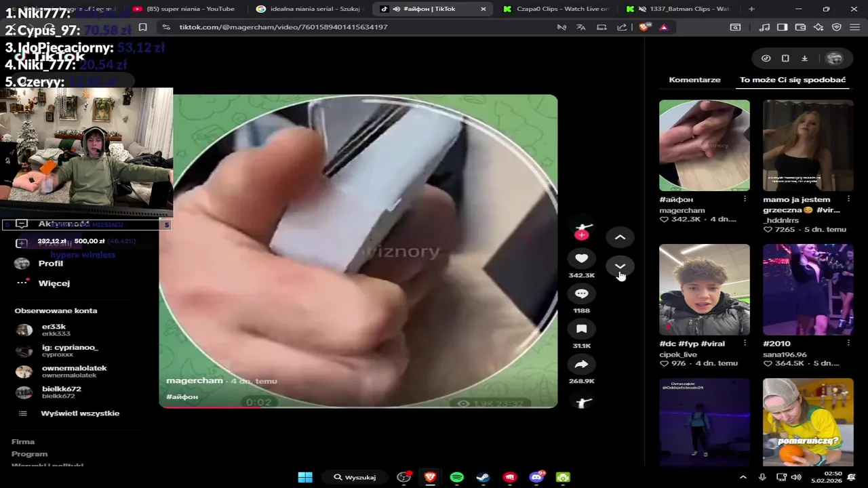Open options for the #dc #fyp #viral video
Image resolution: width=868 pixels, height=488 pixels.
click(745, 344)
